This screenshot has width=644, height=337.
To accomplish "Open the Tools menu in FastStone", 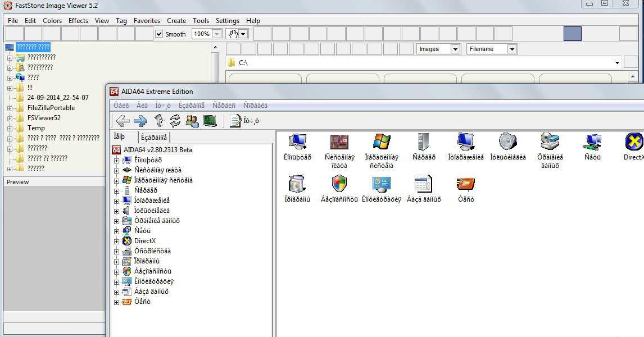I will click(201, 21).
